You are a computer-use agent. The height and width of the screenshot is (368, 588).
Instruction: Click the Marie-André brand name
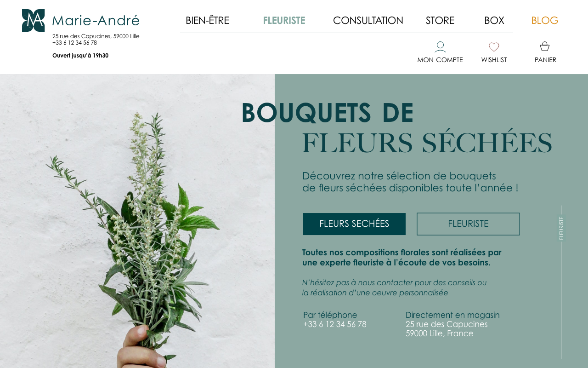(x=96, y=20)
